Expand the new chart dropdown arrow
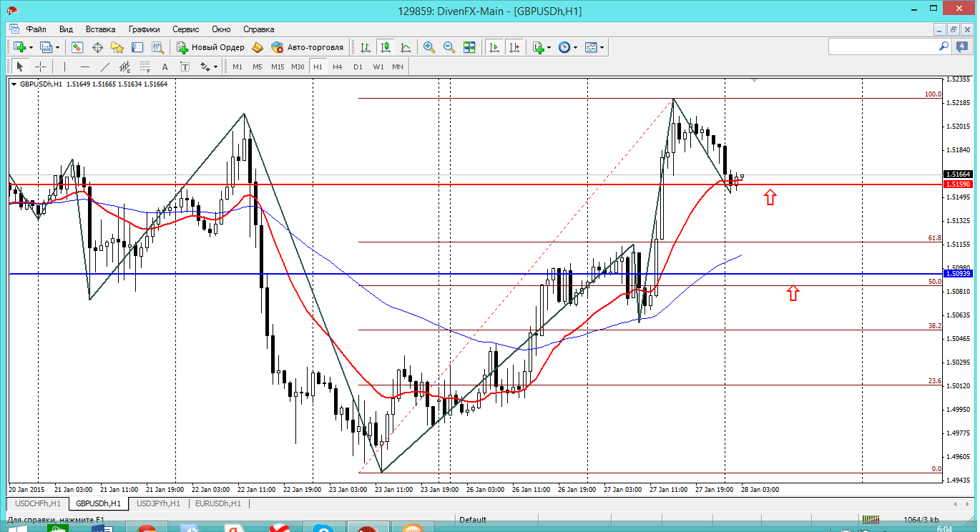This screenshot has height=532, width=980. tap(31, 47)
